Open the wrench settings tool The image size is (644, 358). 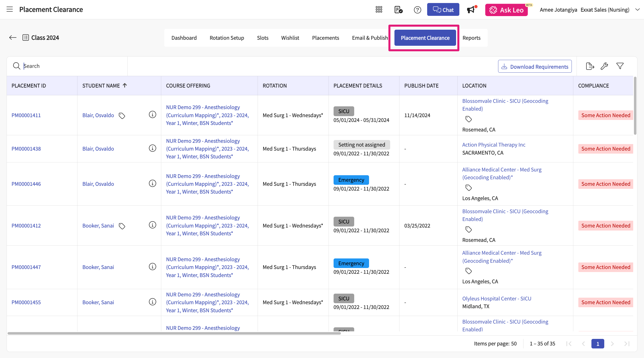coord(604,66)
